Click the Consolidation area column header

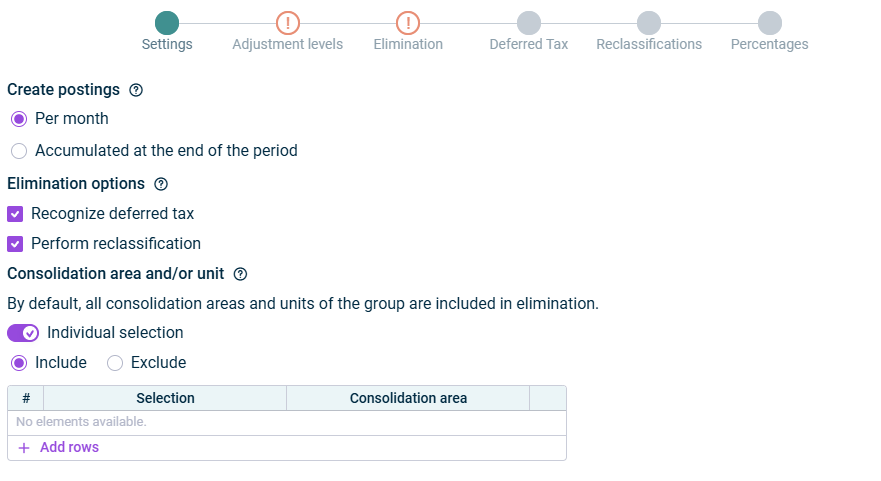click(408, 398)
